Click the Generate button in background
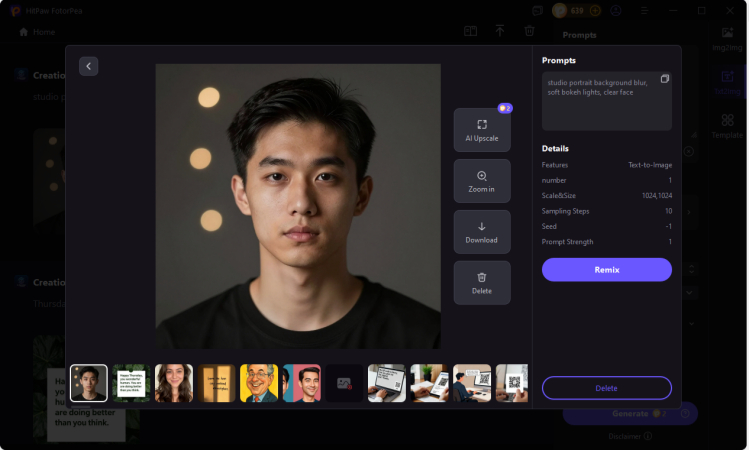 coord(631,414)
